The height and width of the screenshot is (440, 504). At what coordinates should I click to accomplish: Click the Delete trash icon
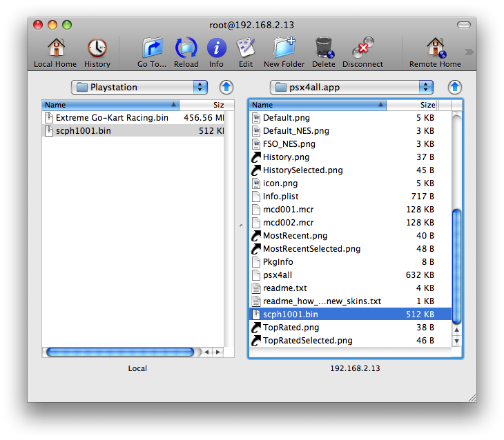pyautogui.click(x=323, y=48)
